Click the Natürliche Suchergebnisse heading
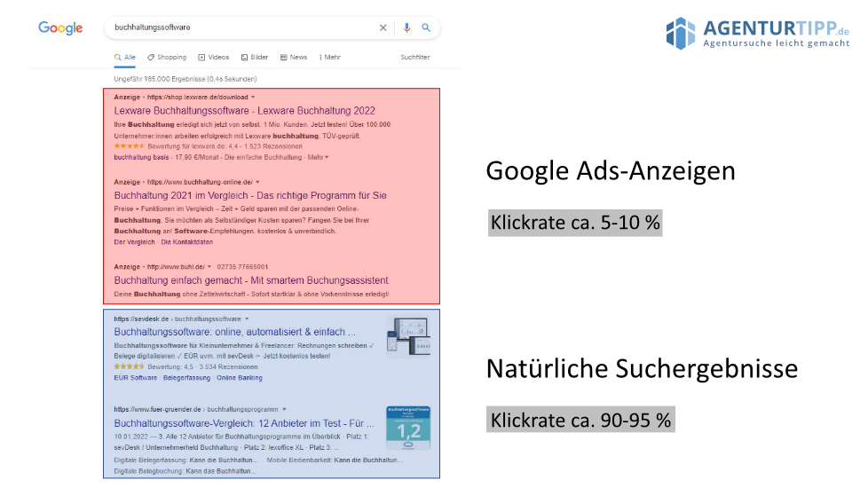 point(643,369)
